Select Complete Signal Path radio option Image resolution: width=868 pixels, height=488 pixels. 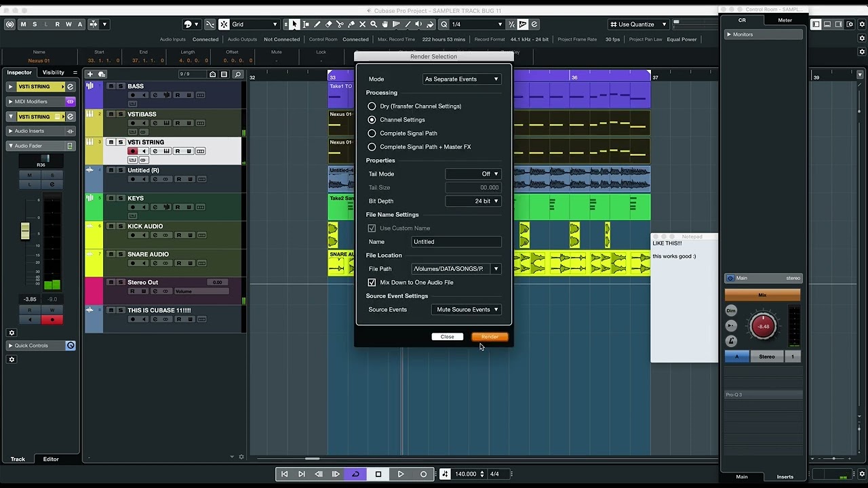[x=372, y=134]
